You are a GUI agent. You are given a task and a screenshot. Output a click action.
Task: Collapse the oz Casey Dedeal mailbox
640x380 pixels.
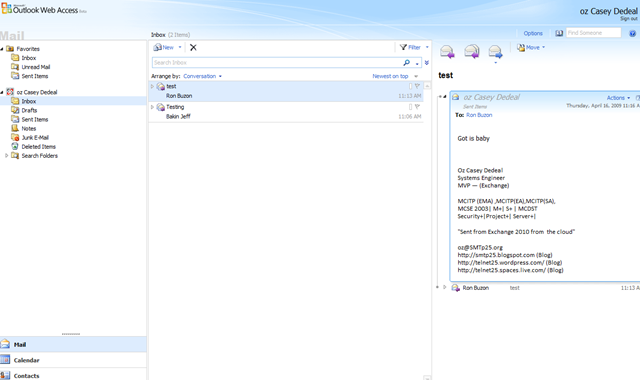click(2, 92)
